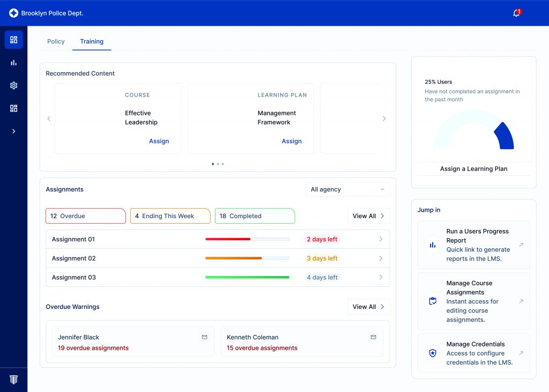
Task: Toggle the 12 Overdue filter
Action: pyautogui.click(x=85, y=216)
